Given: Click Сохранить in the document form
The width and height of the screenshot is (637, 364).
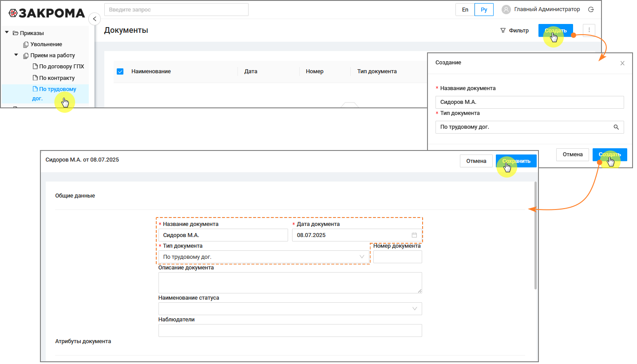Looking at the screenshot, I should point(516,161).
